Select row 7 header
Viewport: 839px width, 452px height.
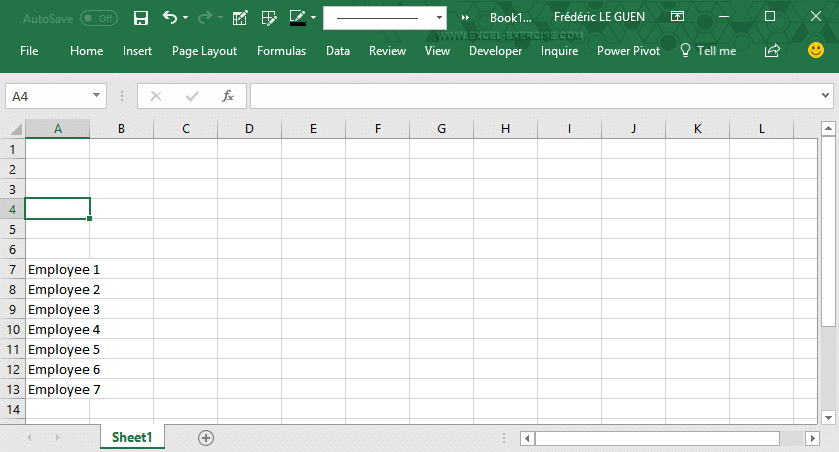pos(12,270)
